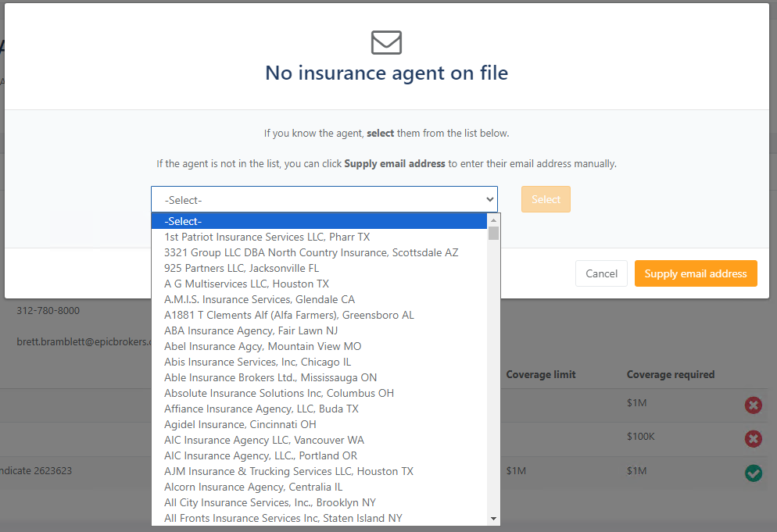Pick Affiance Insurance Agency, LLC, Buda TX
Image resolution: width=777 pixels, height=532 pixels.
click(x=319, y=409)
